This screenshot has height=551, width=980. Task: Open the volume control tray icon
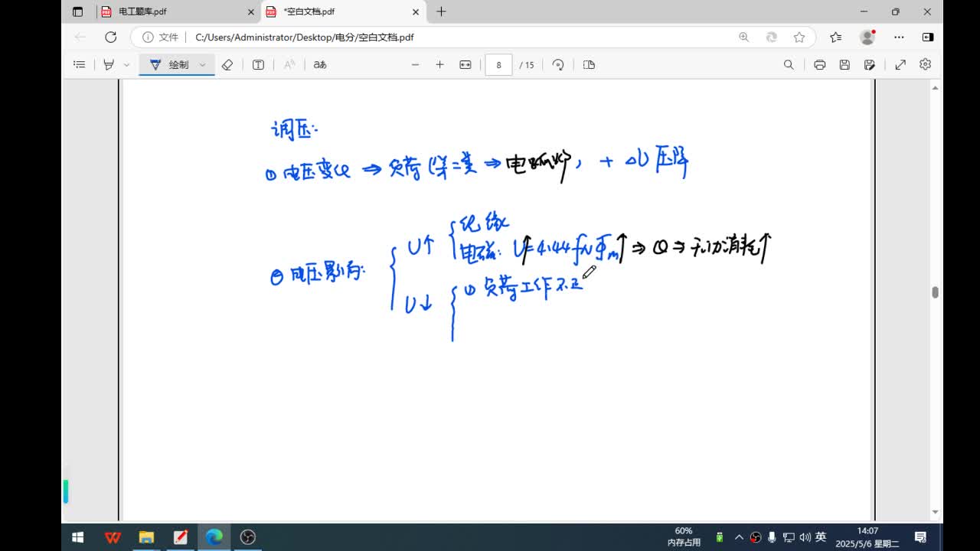pos(805,537)
